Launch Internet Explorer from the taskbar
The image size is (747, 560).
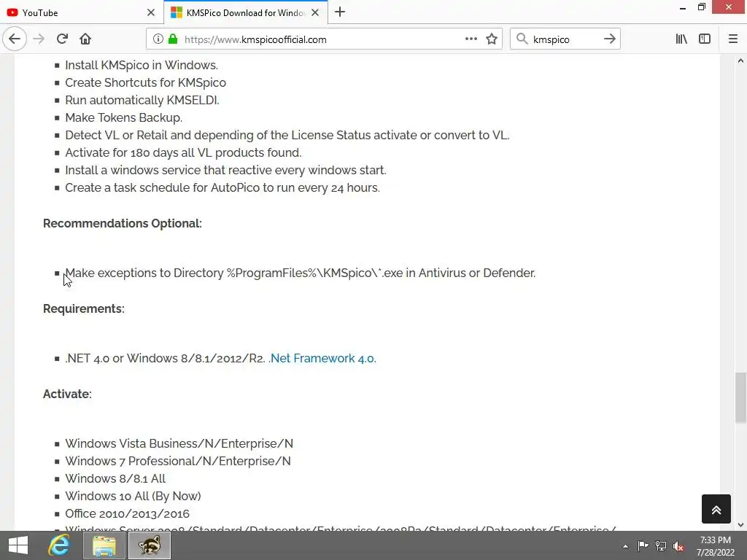point(59,545)
